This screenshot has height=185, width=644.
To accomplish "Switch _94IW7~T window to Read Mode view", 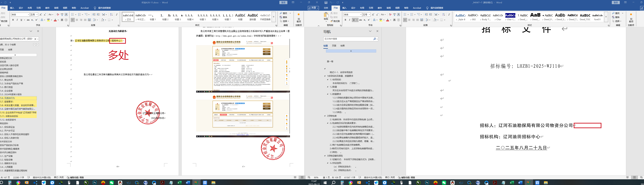I will point(628,178).
